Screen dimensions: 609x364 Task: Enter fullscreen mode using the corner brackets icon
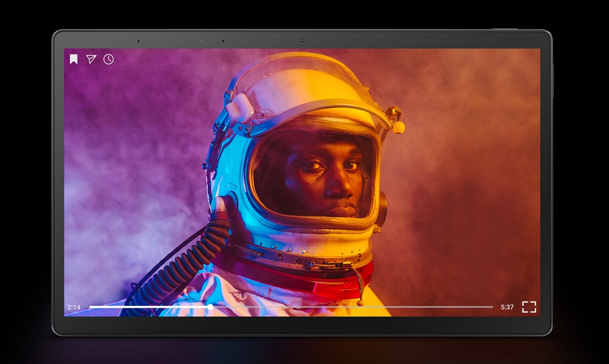[529, 307]
